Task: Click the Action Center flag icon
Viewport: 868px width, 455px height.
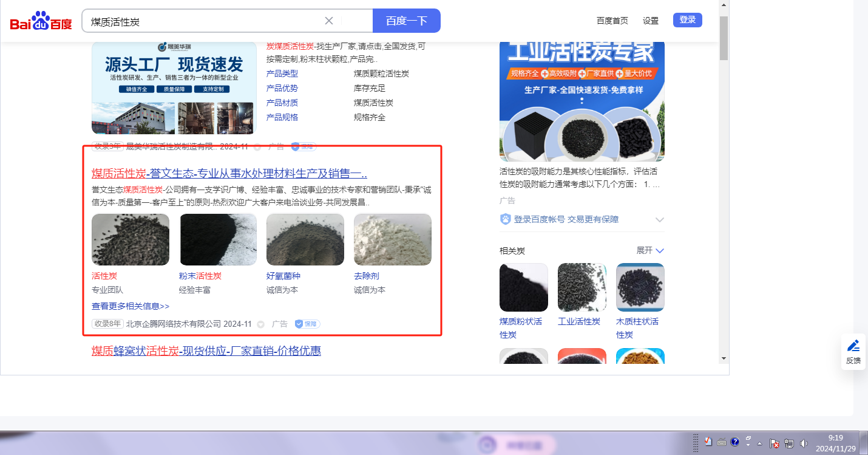Action: coord(775,443)
